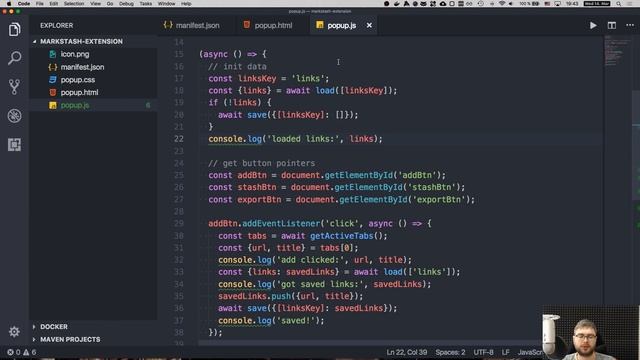Screen dimensions: 640x360
Task: Open the Debug view in activity bar
Action: pos(14,116)
